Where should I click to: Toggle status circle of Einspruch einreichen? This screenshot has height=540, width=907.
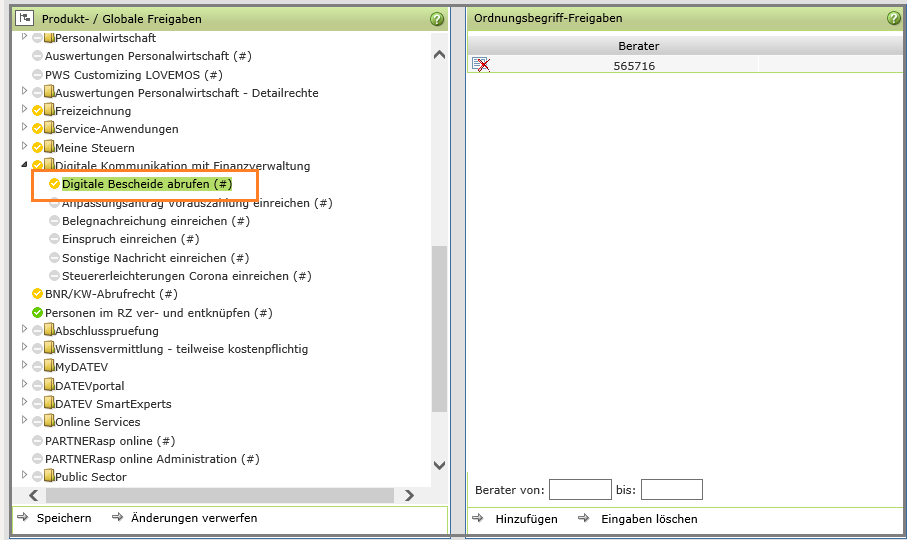click(54, 239)
